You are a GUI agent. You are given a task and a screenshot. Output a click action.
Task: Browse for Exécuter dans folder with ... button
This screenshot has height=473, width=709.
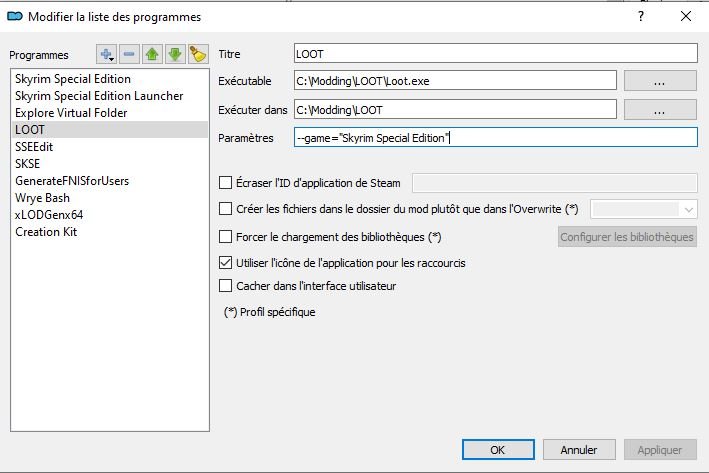coord(659,110)
